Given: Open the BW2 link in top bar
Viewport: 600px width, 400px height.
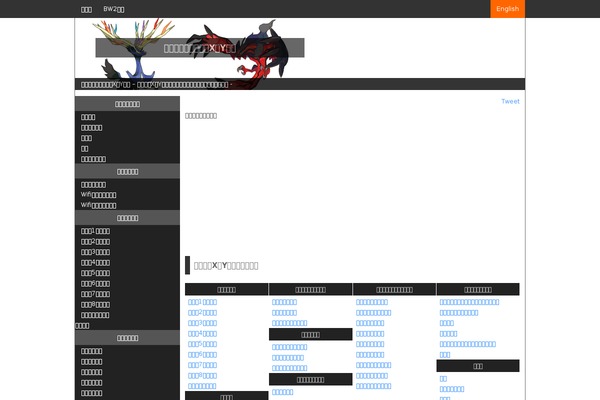Looking at the screenshot, I should (x=114, y=9).
